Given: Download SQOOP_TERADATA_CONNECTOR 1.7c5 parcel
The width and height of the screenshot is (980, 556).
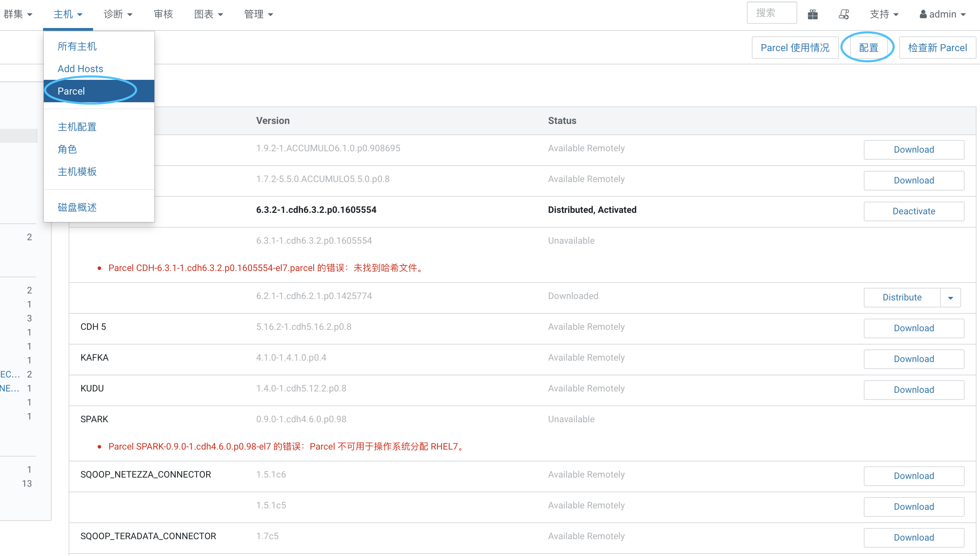Looking at the screenshot, I should 913,538.
